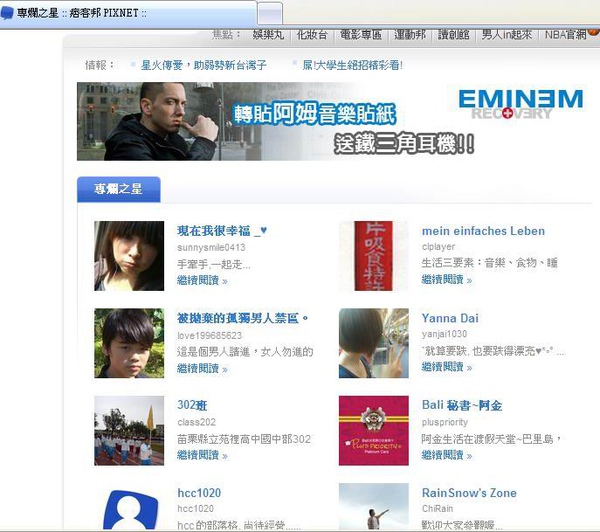Open class202's school parade thumbnail
600x532 pixels.
[129, 430]
